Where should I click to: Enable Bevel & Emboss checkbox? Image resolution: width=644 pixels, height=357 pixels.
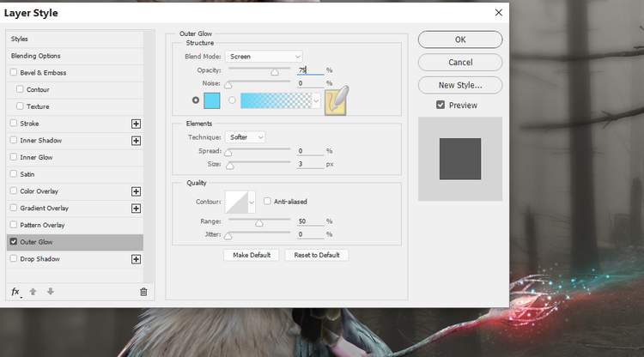tap(14, 72)
